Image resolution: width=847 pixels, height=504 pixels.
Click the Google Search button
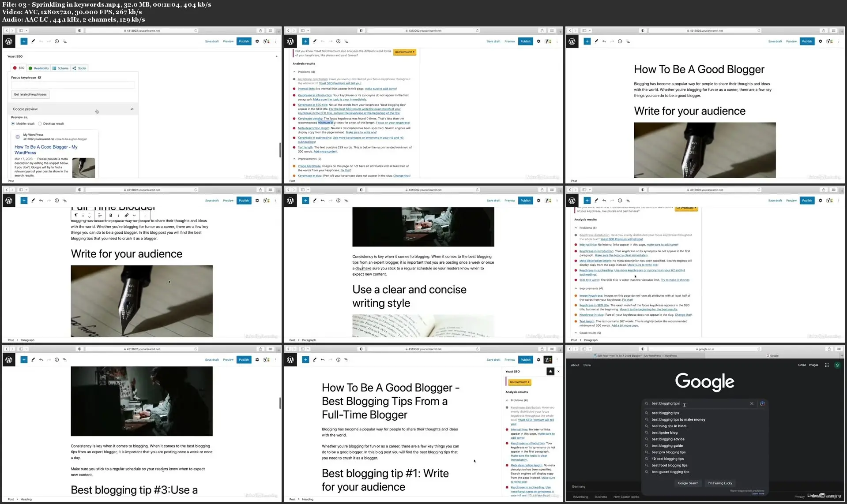click(x=688, y=483)
